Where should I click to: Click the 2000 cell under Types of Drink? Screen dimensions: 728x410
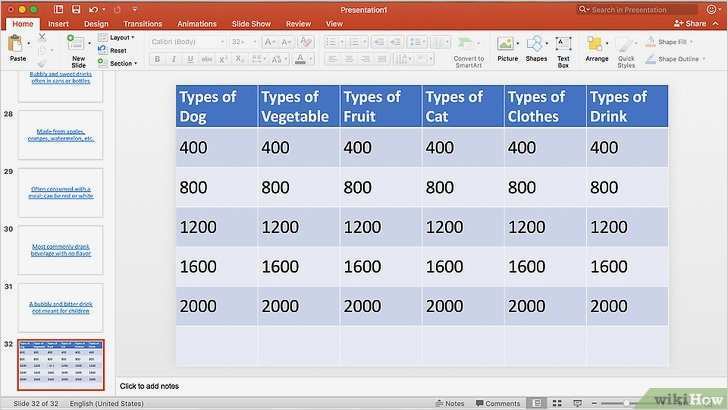click(627, 306)
